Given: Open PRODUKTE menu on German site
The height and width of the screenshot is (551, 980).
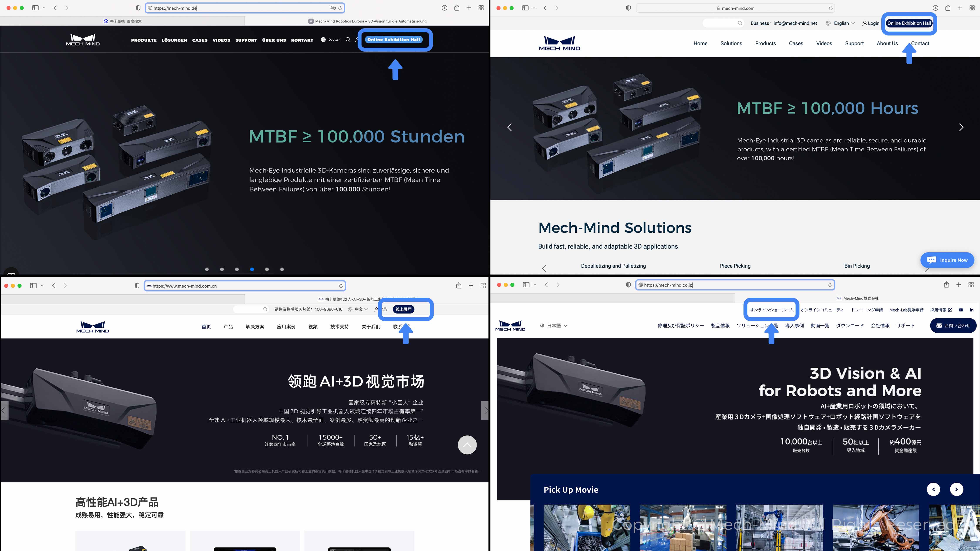Looking at the screenshot, I should tap(144, 40).
